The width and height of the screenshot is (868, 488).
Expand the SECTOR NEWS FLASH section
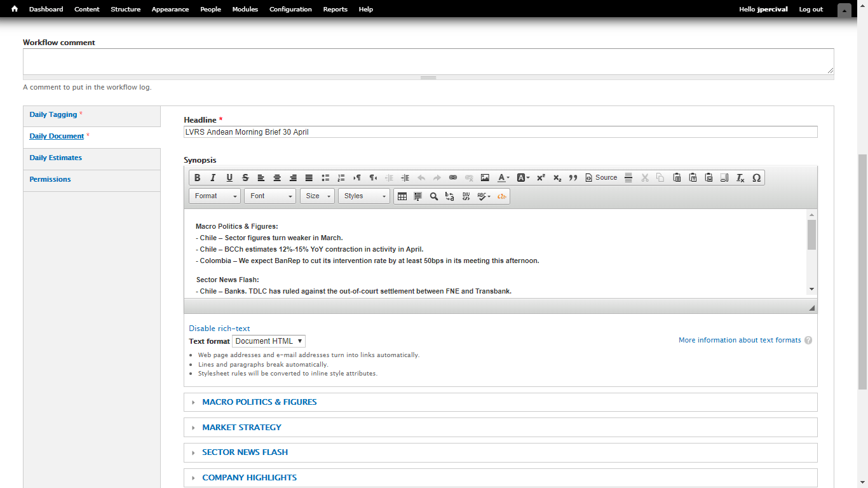click(x=245, y=452)
